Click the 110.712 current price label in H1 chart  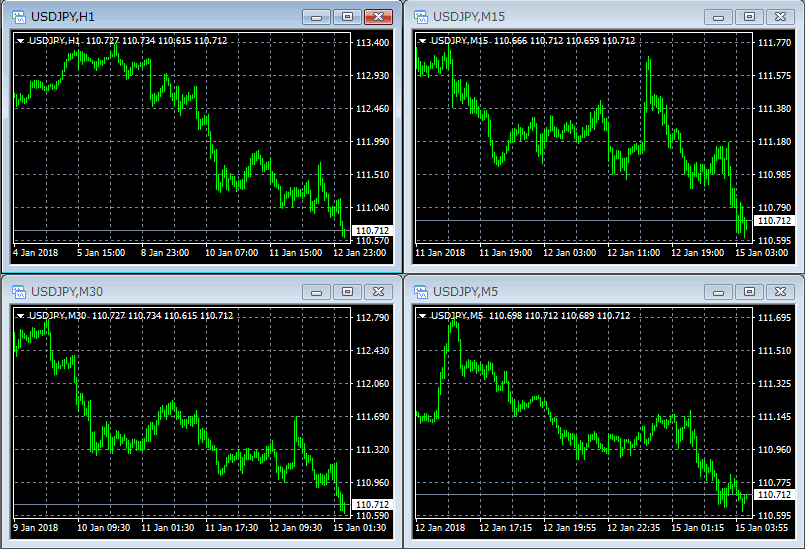point(373,231)
